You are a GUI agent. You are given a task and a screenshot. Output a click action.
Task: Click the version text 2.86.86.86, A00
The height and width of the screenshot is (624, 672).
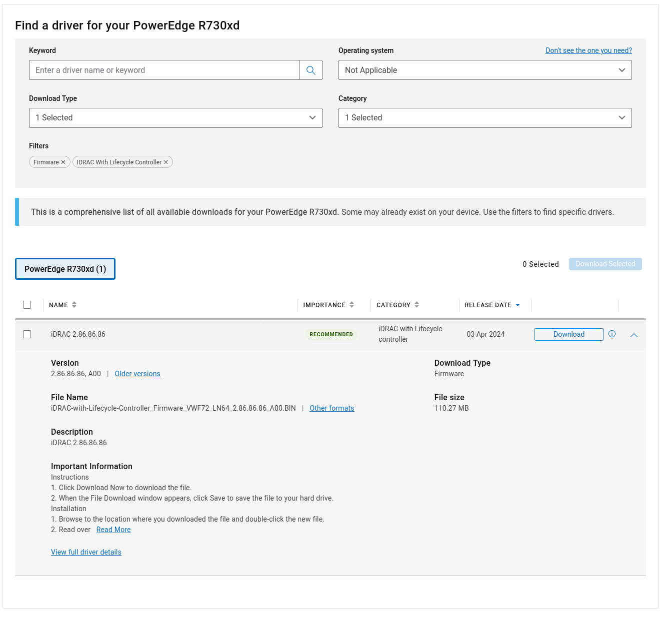point(76,374)
